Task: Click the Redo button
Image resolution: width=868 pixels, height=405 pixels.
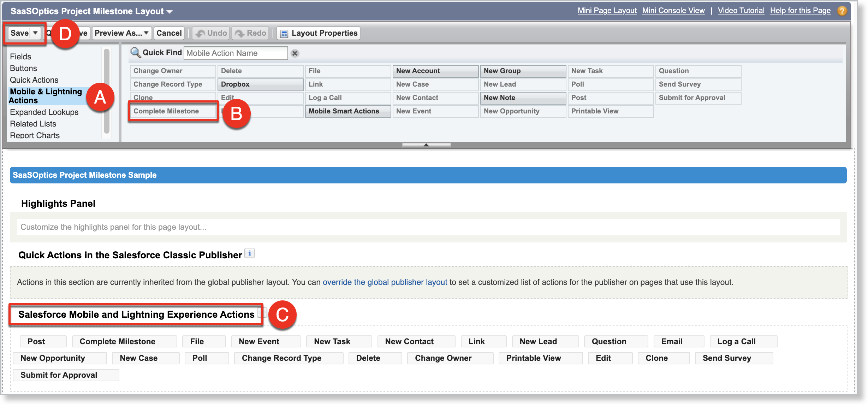Action: pos(250,33)
